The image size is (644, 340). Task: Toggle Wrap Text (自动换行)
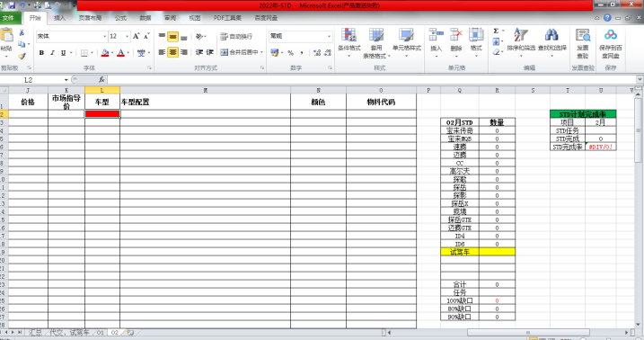236,37
